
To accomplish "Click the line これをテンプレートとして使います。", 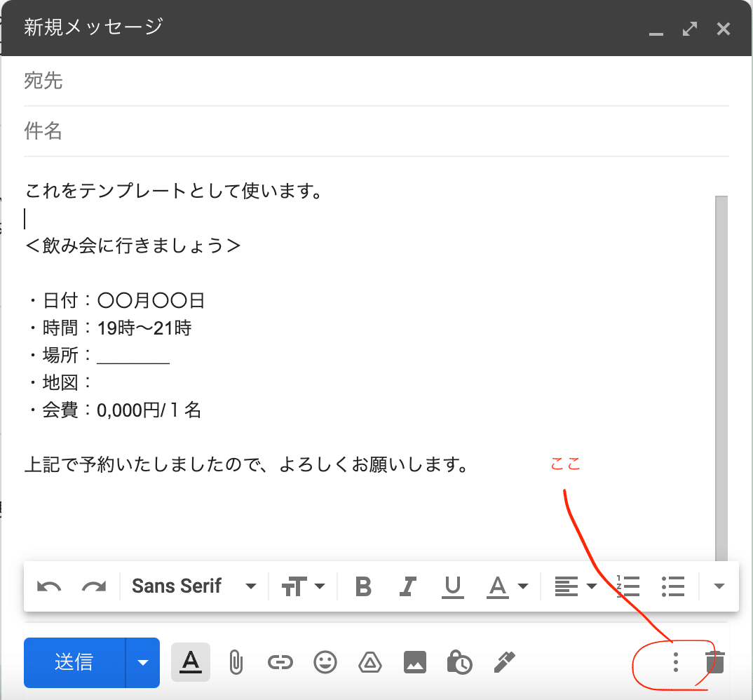I will pyautogui.click(x=174, y=191).
